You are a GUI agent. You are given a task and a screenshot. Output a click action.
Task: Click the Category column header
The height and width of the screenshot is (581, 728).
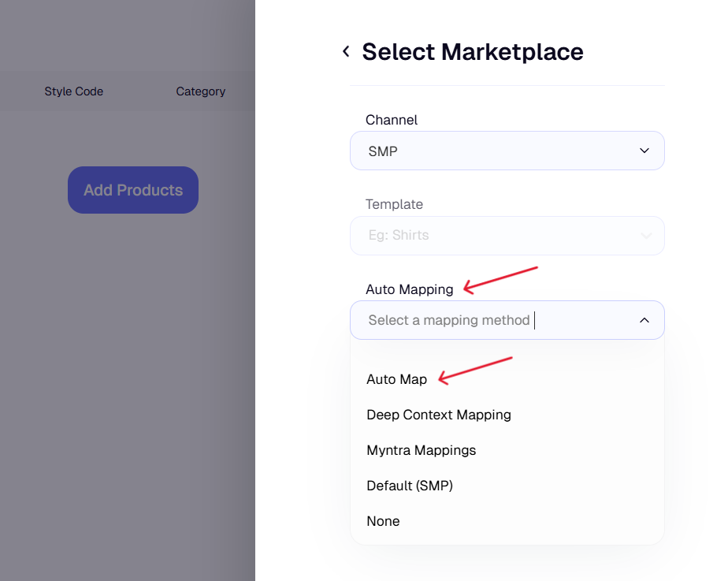(201, 91)
